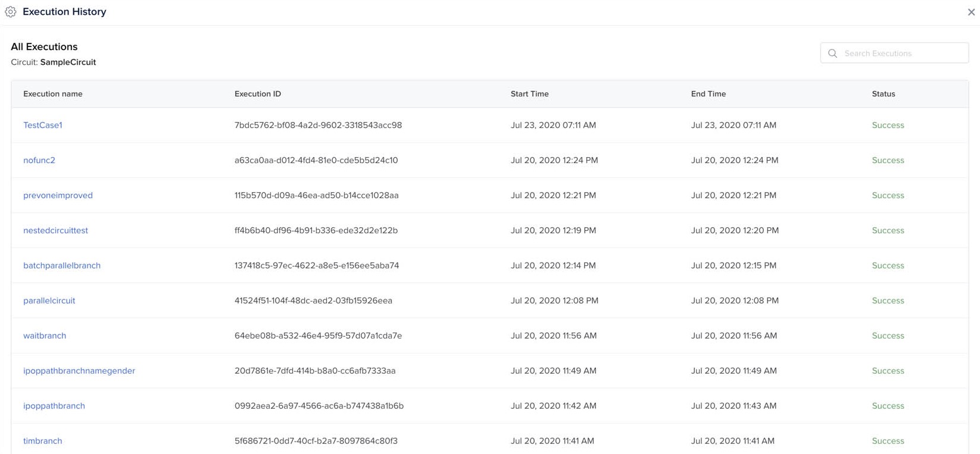Click the Status column header
The height and width of the screenshot is (454, 980).
pyautogui.click(x=884, y=94)
